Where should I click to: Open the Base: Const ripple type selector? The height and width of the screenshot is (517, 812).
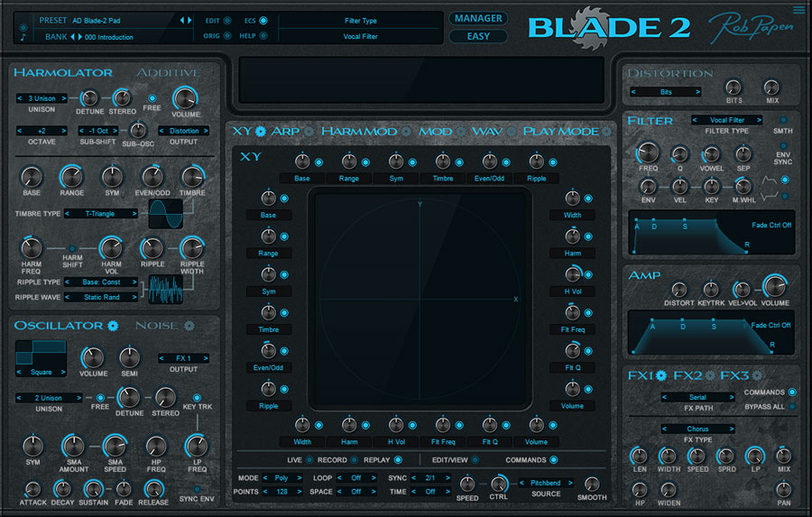101,282
